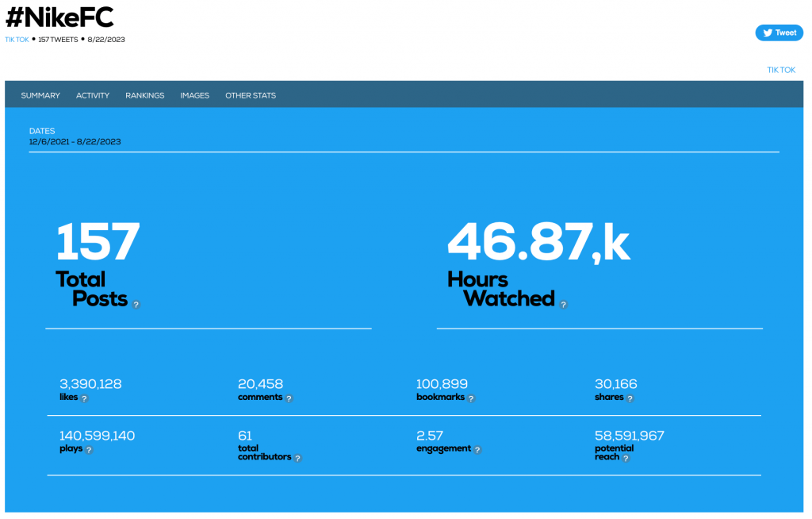Open the Summary tab
Image resolution: width=812 pixels, height=519 pixels.
tap(40, 95)
